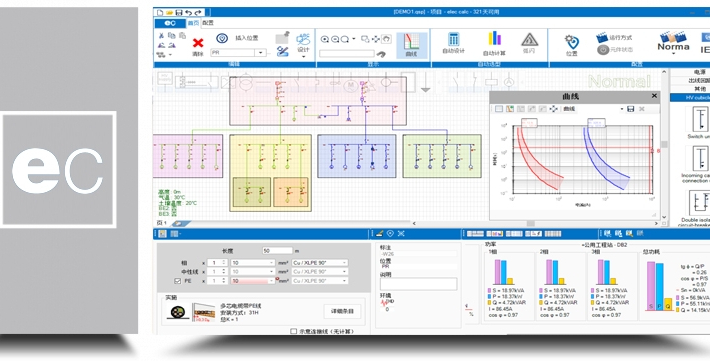710x361 pixels.
Task: Click the red X 清除 delete icon
Action: [198, 43]
